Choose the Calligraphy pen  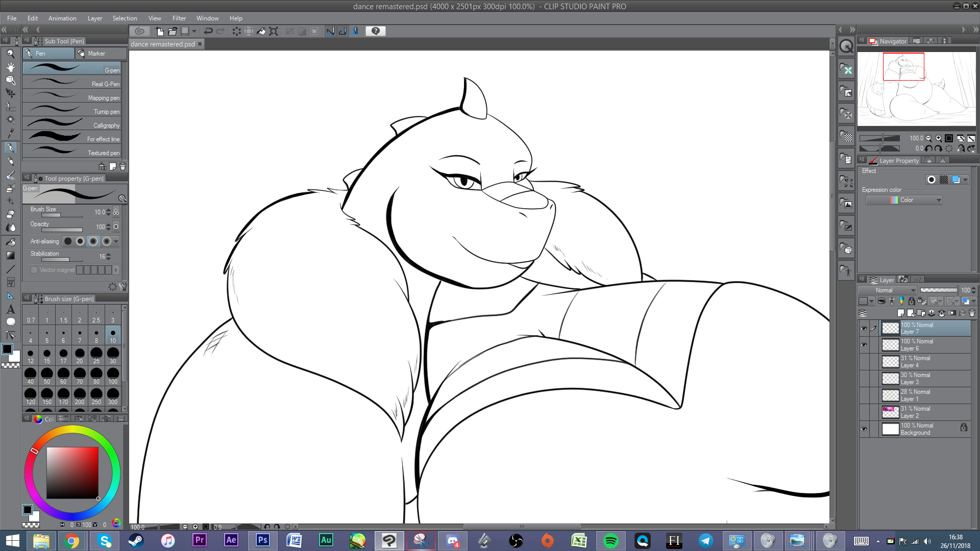[x=72, y=125]
